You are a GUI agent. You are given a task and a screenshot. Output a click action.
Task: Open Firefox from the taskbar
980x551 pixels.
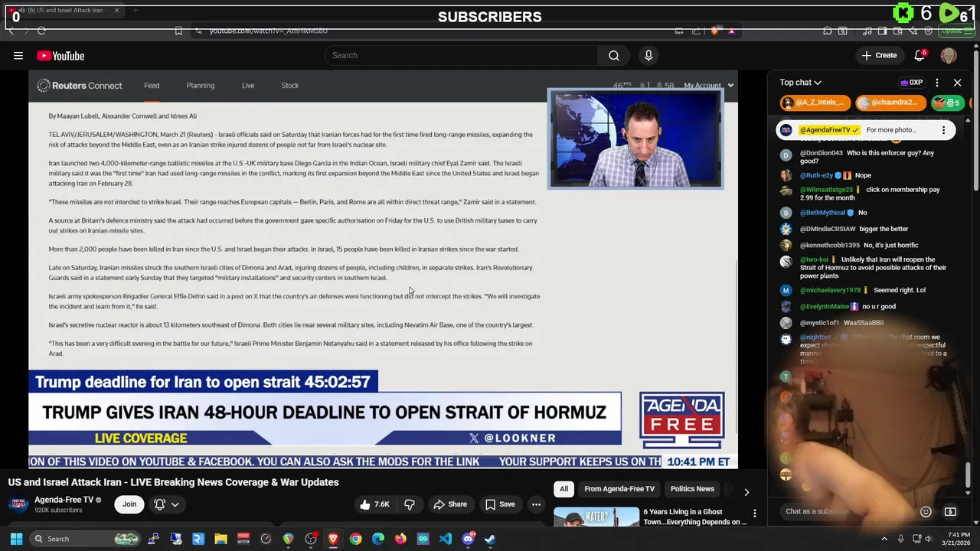pos(400,539)
